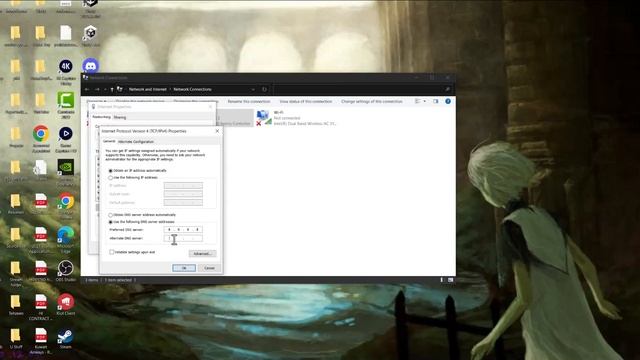This screenshot has width=640, height=360.
Task: Close the IPv4 Properties dialog
Action: pos(217,131)
